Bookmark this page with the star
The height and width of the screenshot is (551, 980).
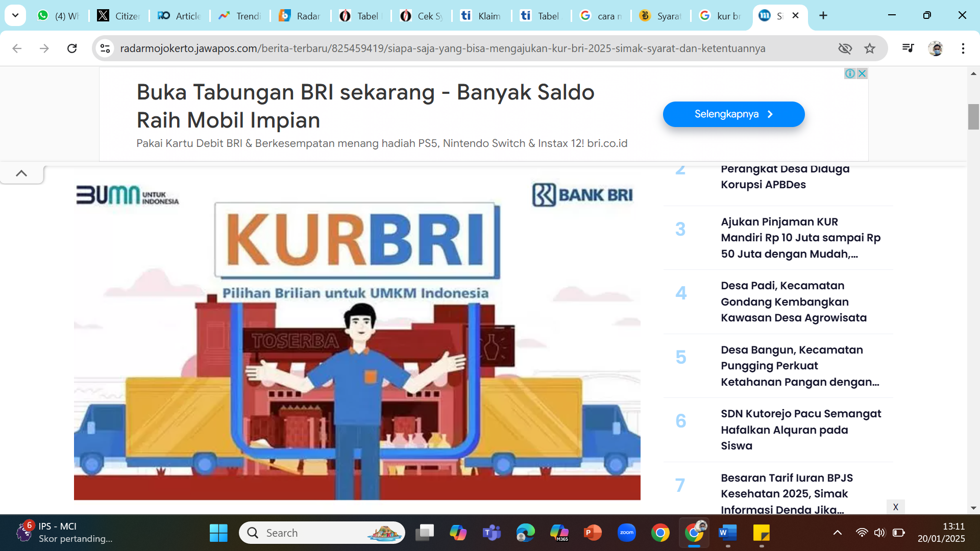[870, 48]
